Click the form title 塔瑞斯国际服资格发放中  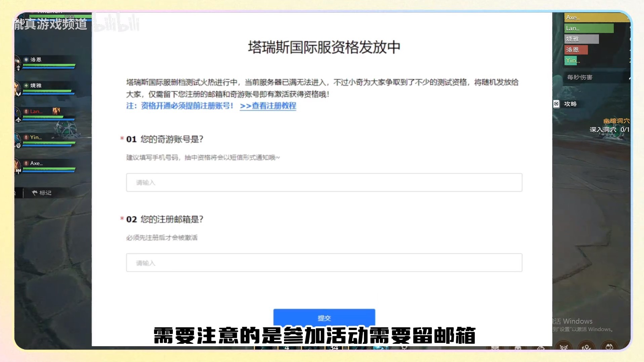point(324,47)
